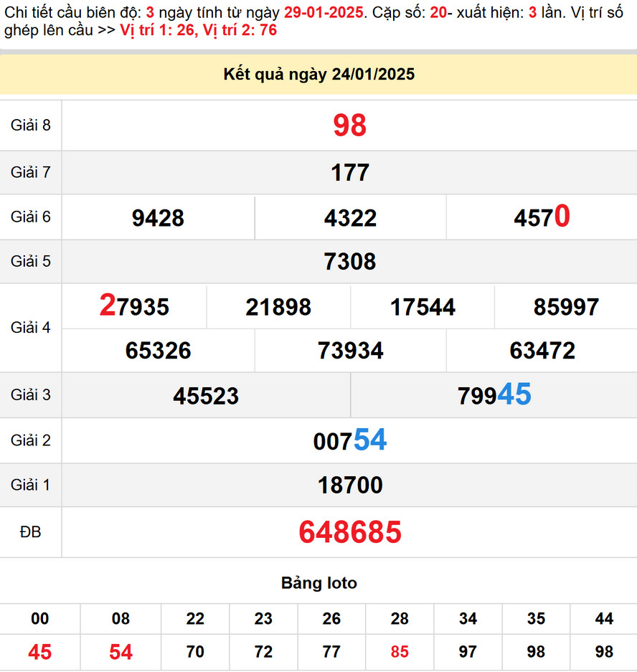637x672 pixels.
Task: Click the "Kết quả ngày 24/01/2025" header
Action: (318, 75)
